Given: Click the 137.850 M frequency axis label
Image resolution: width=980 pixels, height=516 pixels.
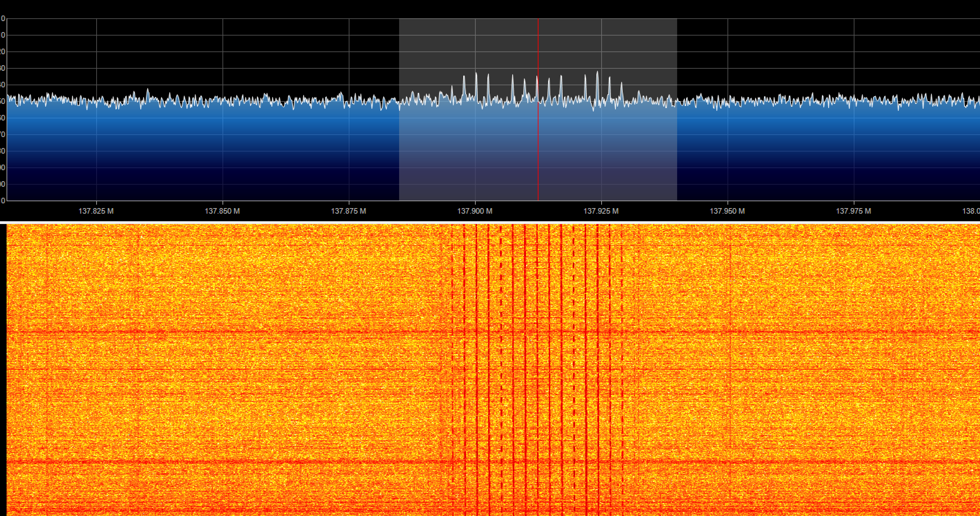Looking at the screenshot, I should click(222, 211).
